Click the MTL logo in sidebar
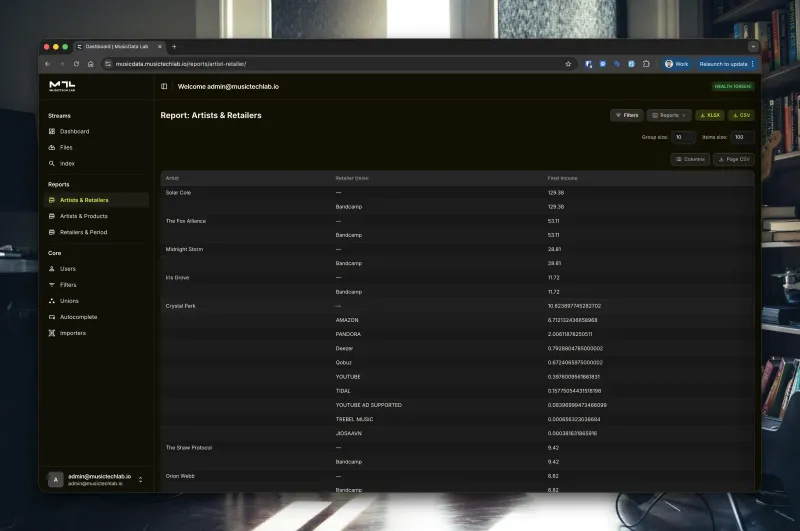Screen dimensions: 800x531 point(62,86)
